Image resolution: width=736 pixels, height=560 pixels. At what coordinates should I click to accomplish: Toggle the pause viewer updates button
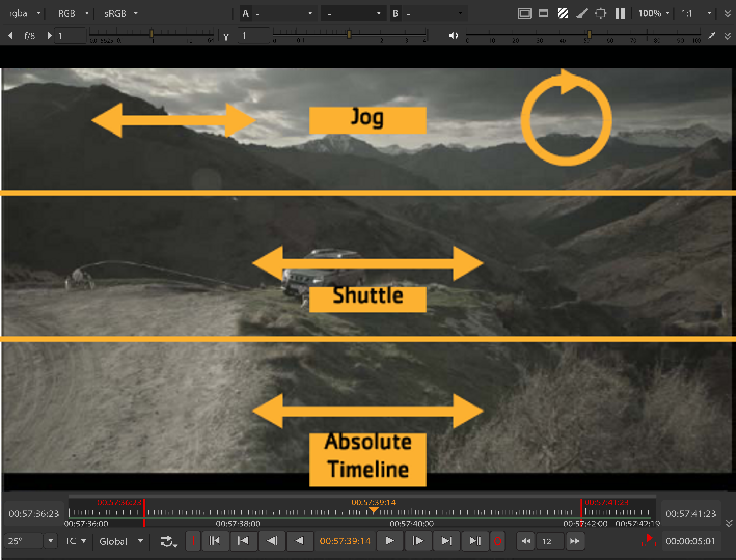point(620,13)
